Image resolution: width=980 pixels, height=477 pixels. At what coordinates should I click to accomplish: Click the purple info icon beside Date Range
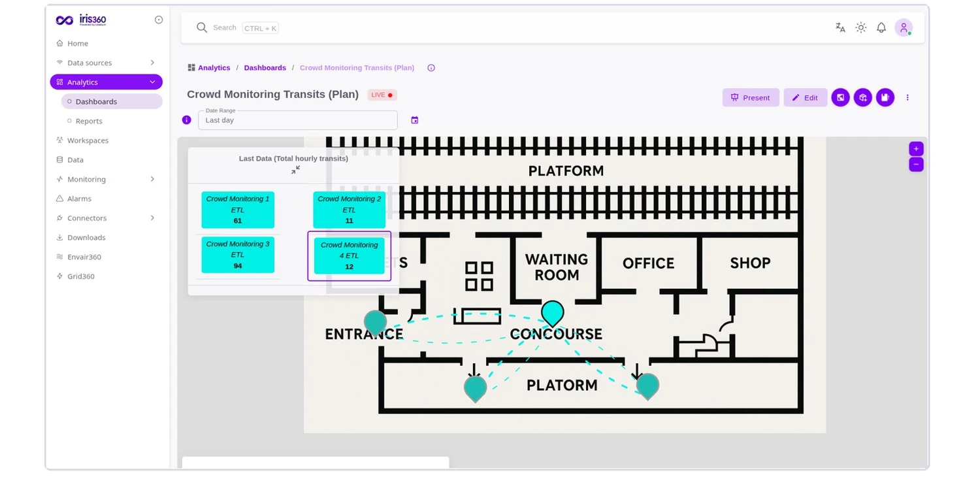point(187,120)
